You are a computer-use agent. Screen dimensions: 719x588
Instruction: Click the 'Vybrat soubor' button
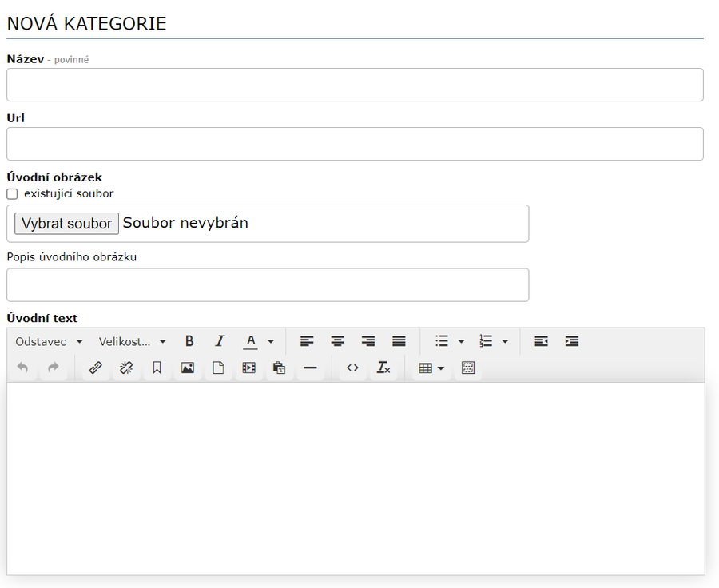[67, 224]
